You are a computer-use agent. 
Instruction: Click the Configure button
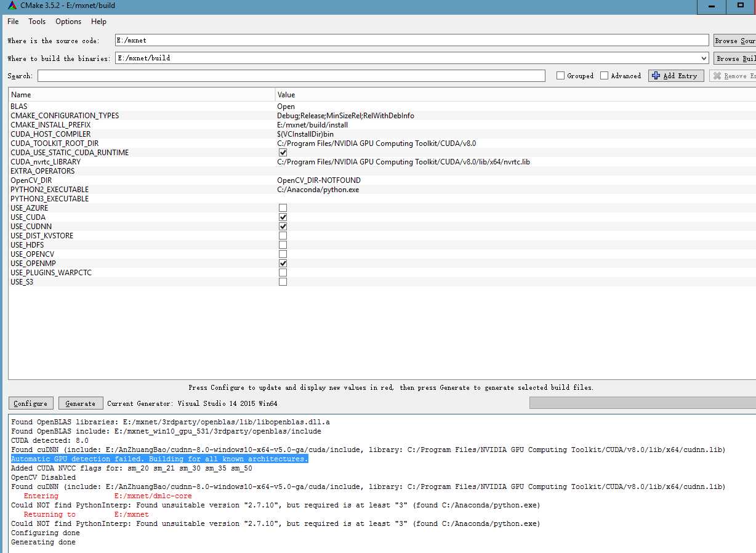click(31, 403)
